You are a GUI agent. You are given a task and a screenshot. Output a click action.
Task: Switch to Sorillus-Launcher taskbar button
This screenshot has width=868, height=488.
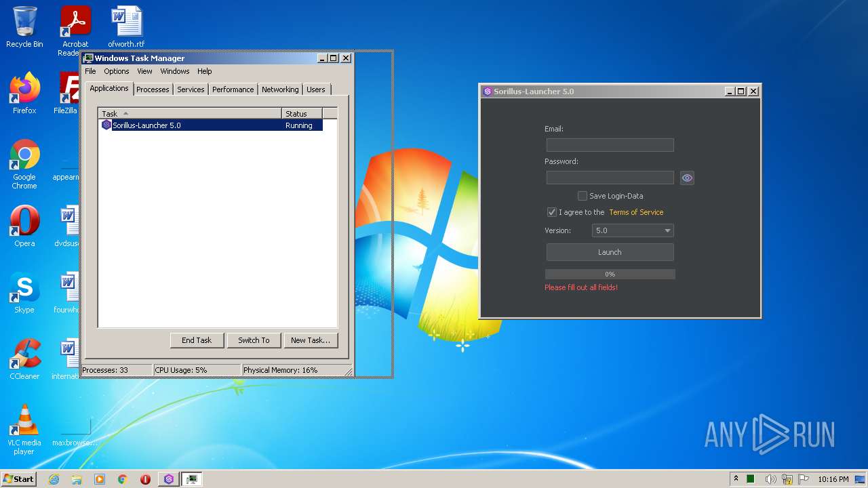tap(169, 479)
